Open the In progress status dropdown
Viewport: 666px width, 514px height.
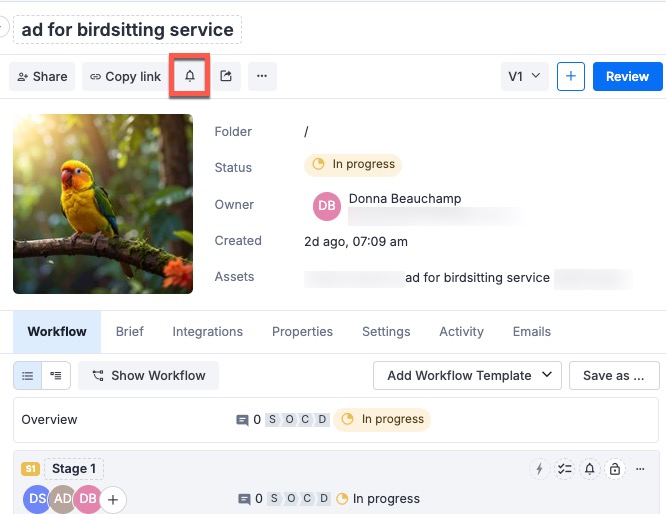pyautogui.click(x=353, y=164)
